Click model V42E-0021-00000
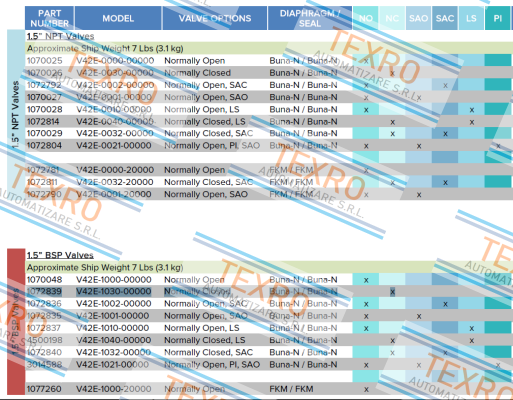Viewport: 513px width, 400px height. tap(114, 146)
